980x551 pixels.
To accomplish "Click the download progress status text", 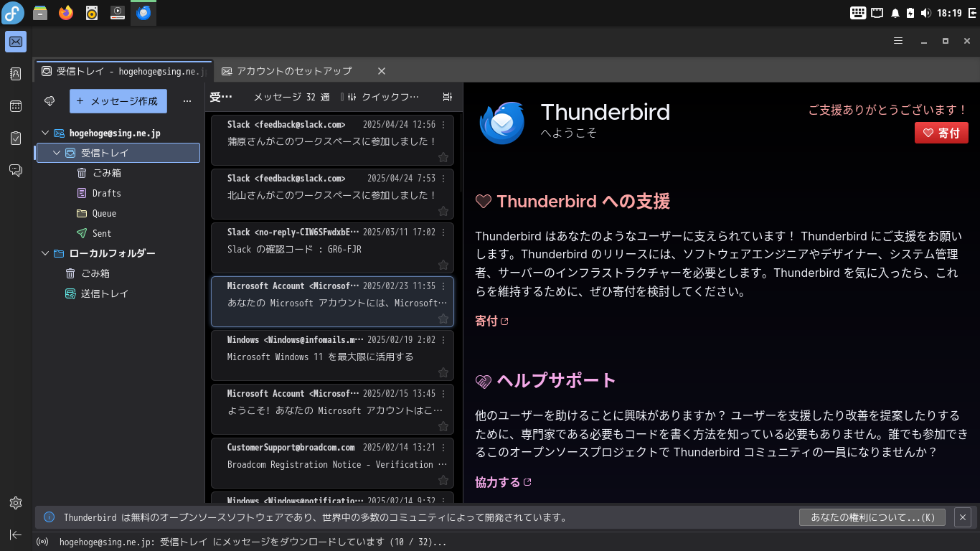I will [x=253, y=542].
